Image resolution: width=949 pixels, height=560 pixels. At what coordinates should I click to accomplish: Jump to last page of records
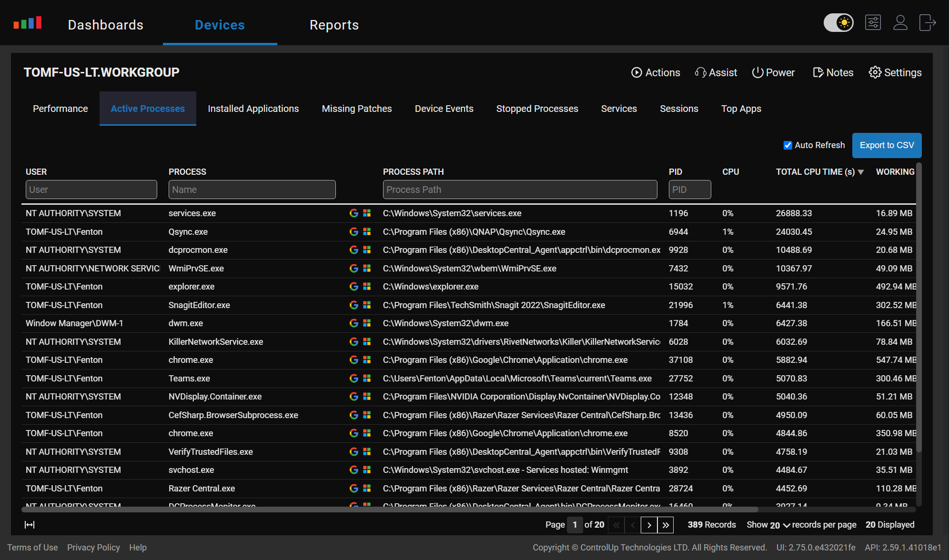[x=666, y=525]
